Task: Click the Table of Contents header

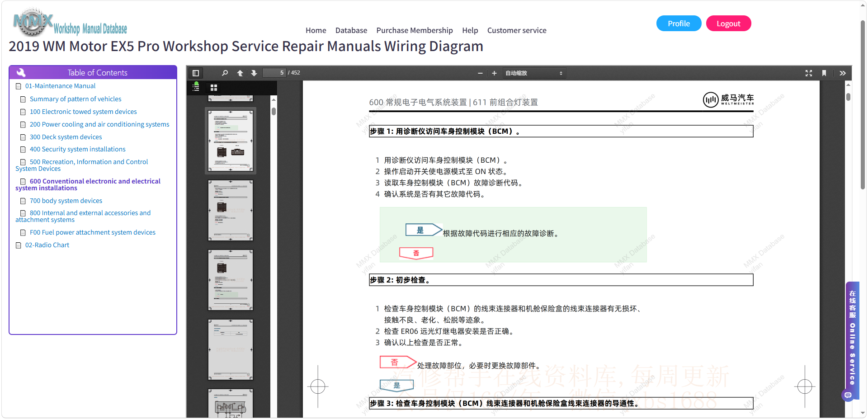Action: 93,72
